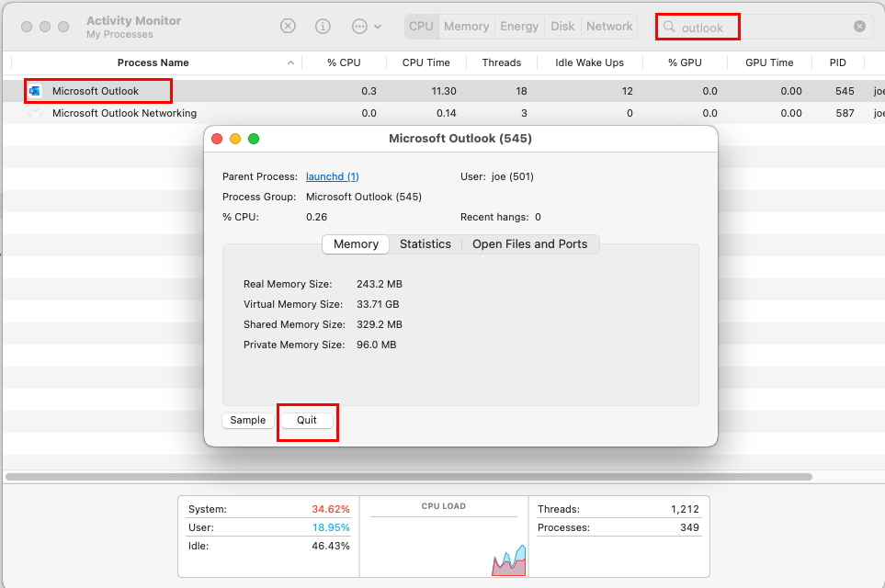The width and height of the screenshot is (885, 588).
Task: Sort by % CPU column header
Action: tap(344, 62)
